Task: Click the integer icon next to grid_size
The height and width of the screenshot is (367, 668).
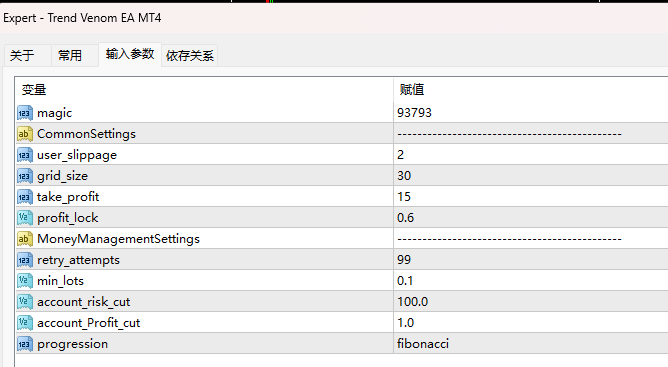Action: coord(25,176)
